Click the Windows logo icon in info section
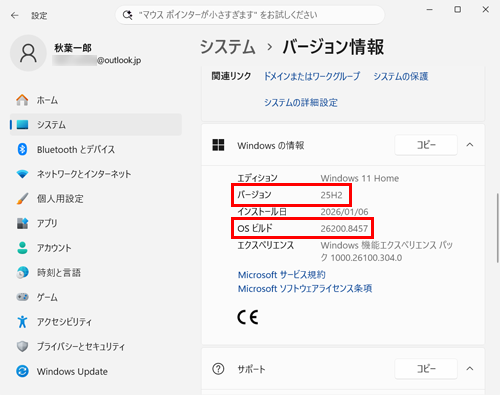Viewport: 500px width, 395px height. coord(218,145)
